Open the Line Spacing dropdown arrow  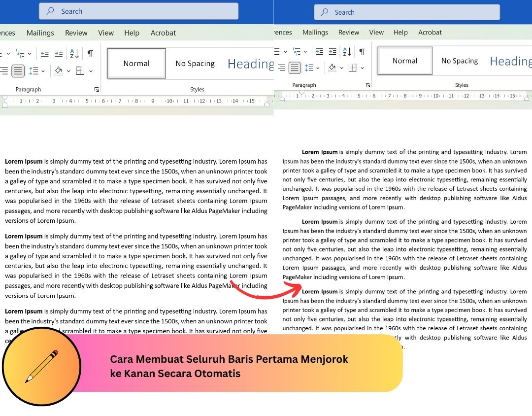tap(42, 70)
